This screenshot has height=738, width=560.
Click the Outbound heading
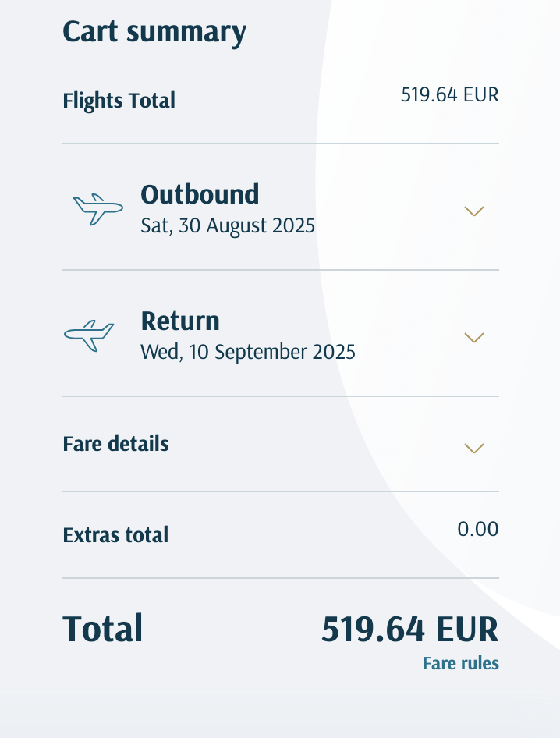(200, 194)
